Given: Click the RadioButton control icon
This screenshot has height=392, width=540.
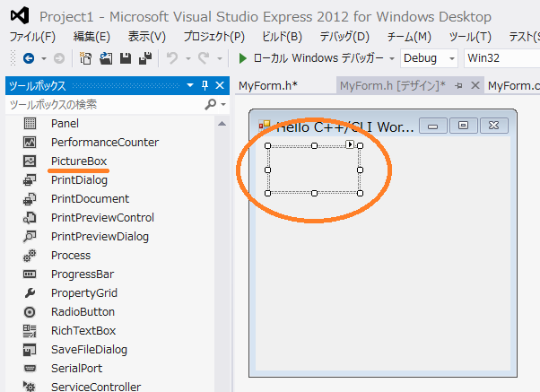Looking at the screenshot, I should pyautogui.click(x=30, y=312).
